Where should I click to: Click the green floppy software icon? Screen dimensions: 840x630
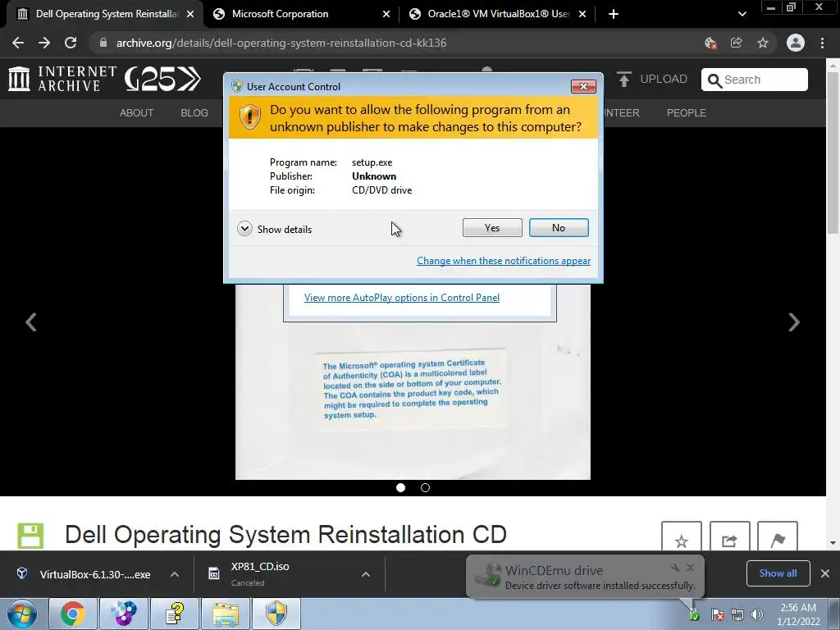click(30, 536)
